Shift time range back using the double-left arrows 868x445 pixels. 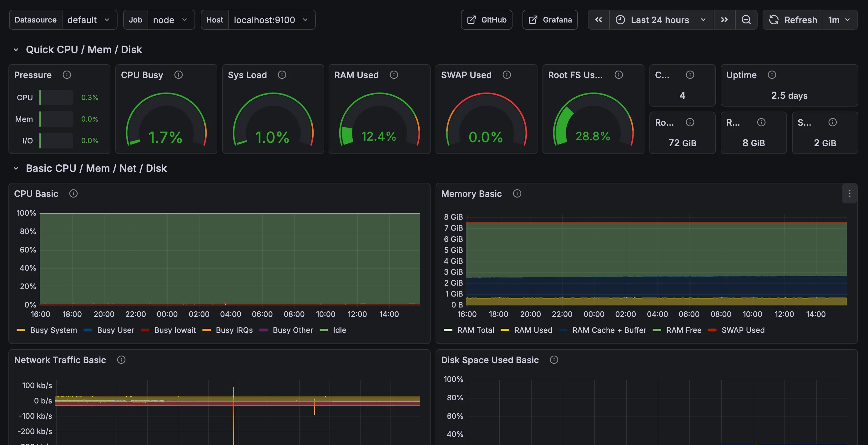click(598, 20)
